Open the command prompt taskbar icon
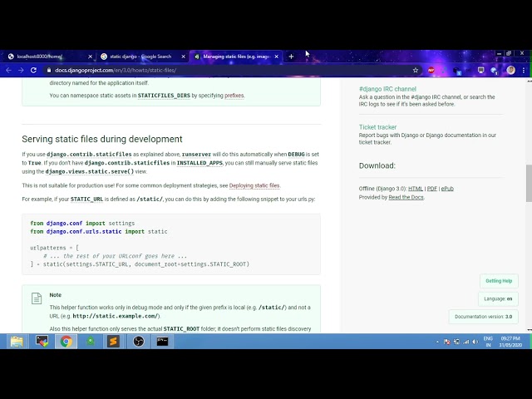 click(163, 342)
